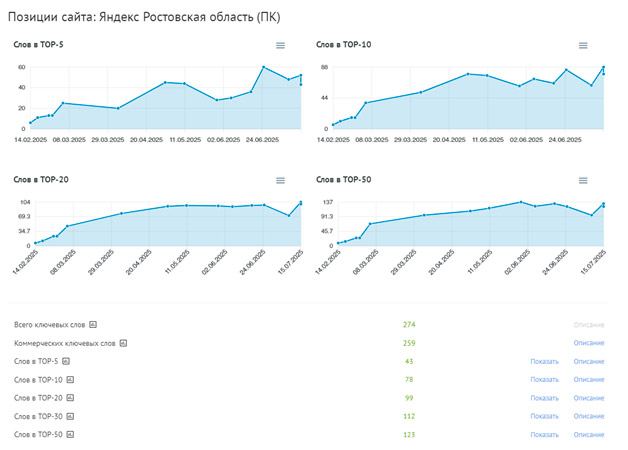
Task: Click chart icon next to Всего ключевых слов
Action: [x=92, y=325]
